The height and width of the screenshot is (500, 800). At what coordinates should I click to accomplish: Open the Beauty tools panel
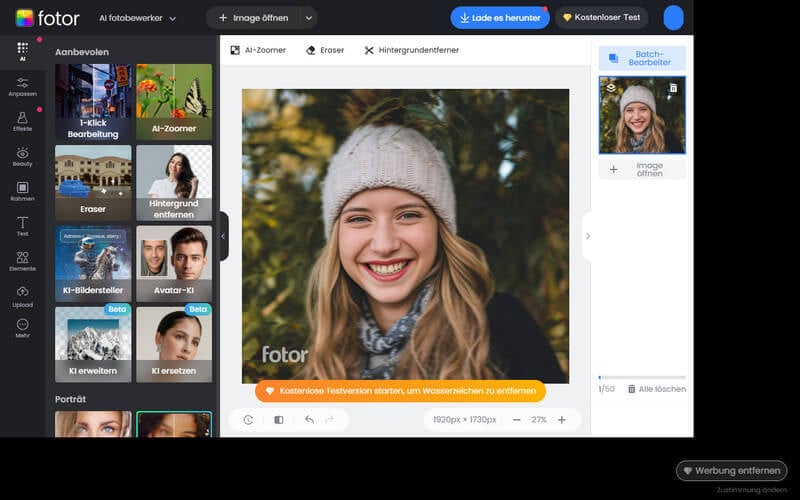pyautogui.click(x=22, y=157)
